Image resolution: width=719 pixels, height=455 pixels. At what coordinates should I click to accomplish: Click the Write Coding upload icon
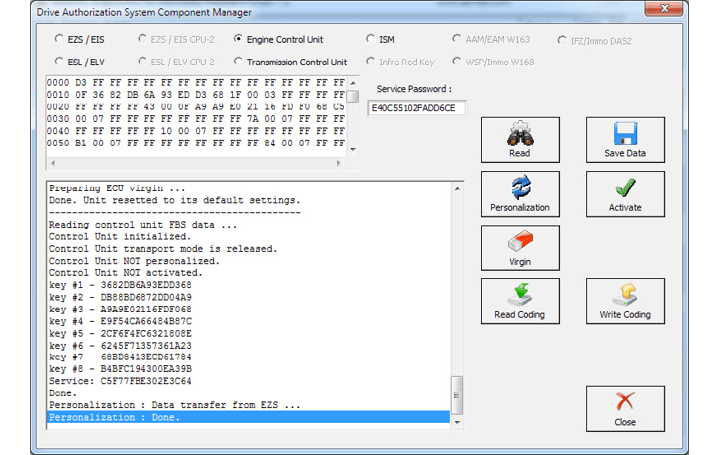tap(625, 296)
